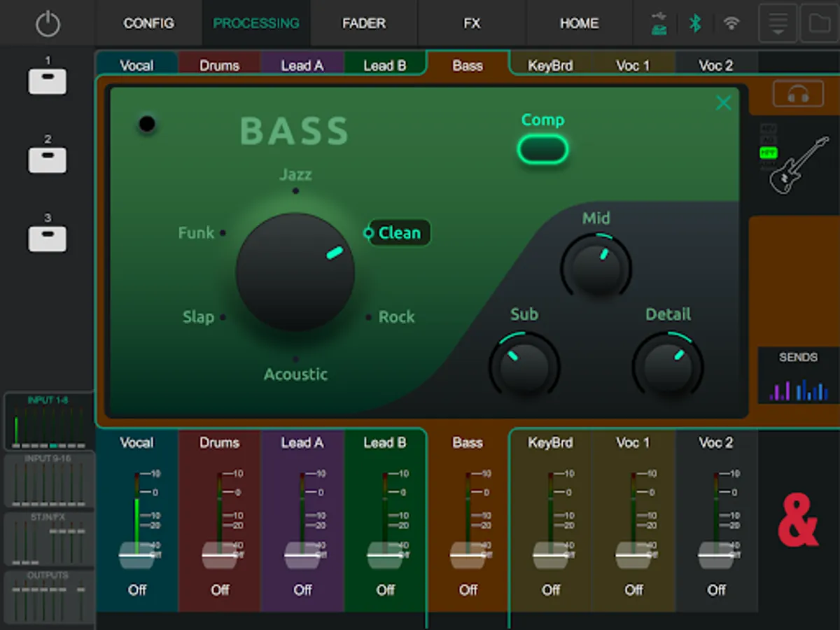Screen dimensions: 840x630
Task: Open the USB connection icon
Action: (659, 23)
